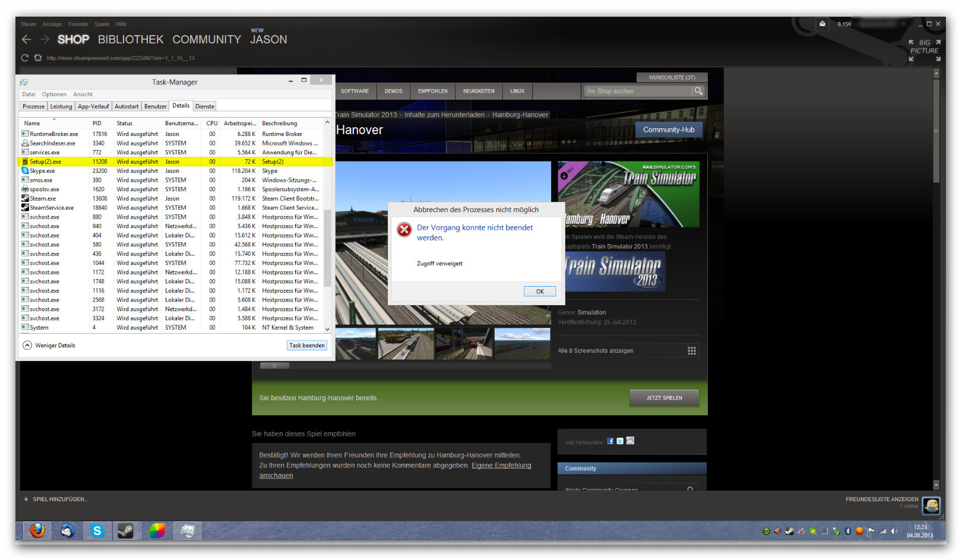Sort processes by CPU column
Viewport: 962px width, 560px height.
[x=212, y=123]
